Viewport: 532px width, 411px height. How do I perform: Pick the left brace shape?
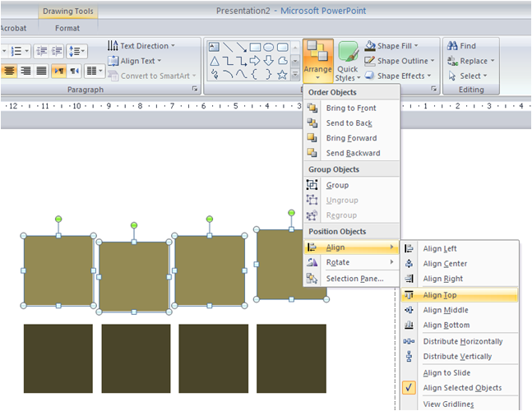255,75
